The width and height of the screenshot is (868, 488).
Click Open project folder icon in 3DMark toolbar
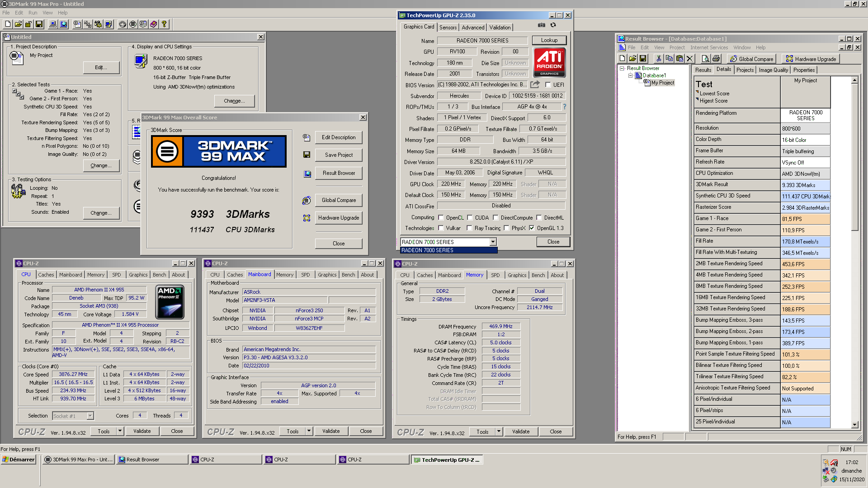click(18, 24)
